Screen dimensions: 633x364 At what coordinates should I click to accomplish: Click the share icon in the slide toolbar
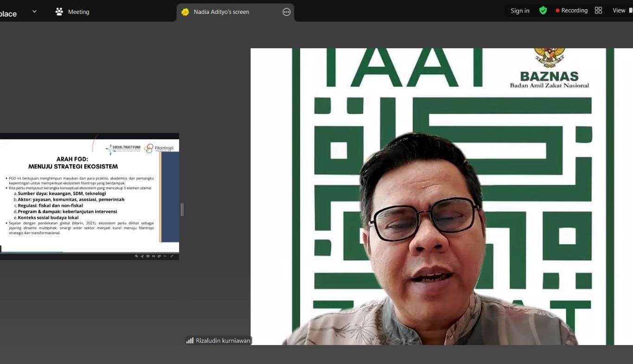coord(142,256)
